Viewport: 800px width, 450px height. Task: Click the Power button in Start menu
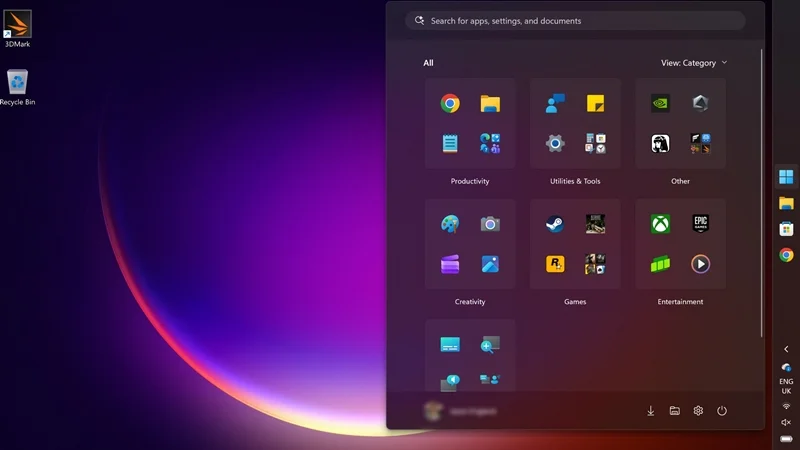721,411
